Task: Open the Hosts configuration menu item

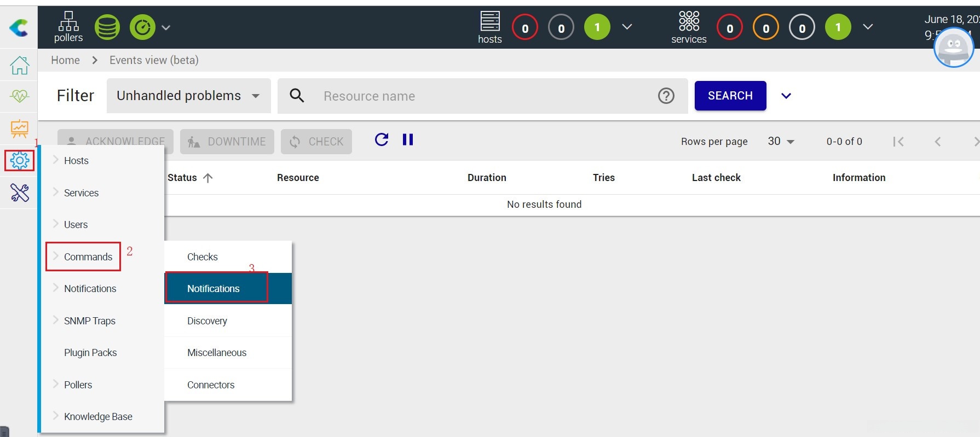Action: tap(103, 161)
